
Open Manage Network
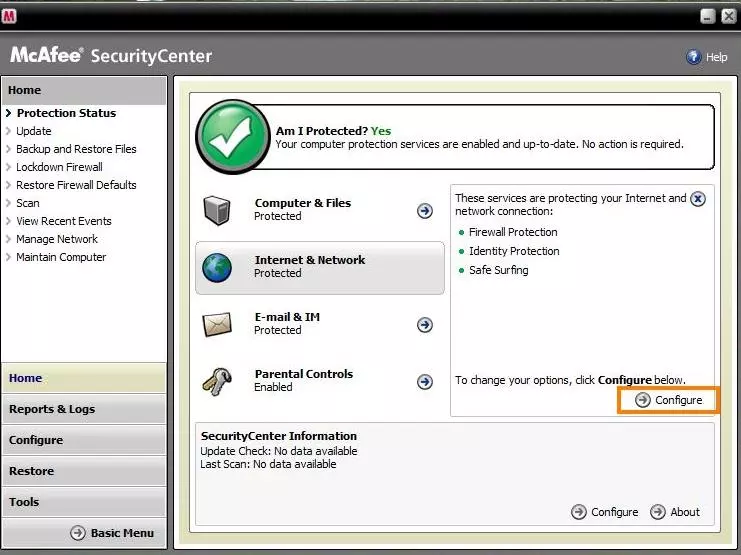click(57, 239)
